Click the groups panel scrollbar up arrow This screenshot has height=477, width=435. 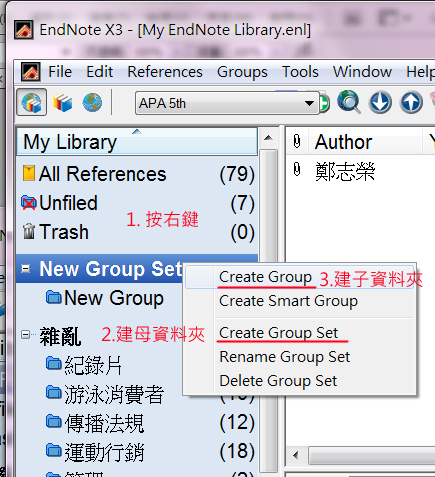[x=268, y=138]
